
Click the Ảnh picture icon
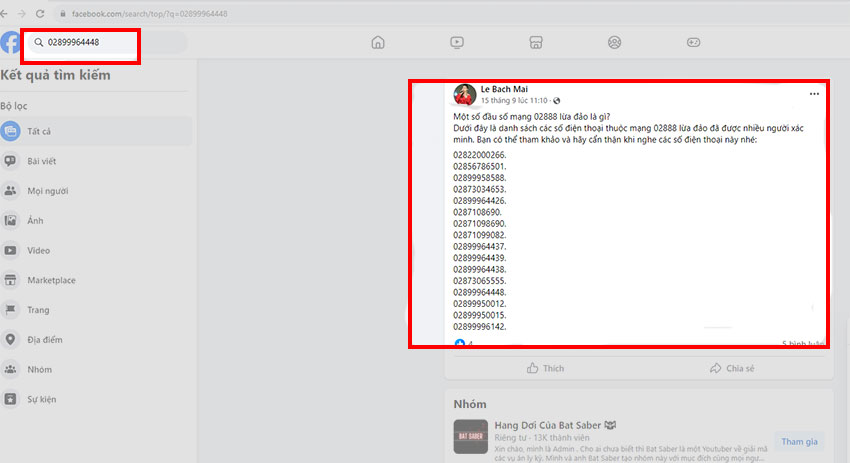tap(10, 221)
